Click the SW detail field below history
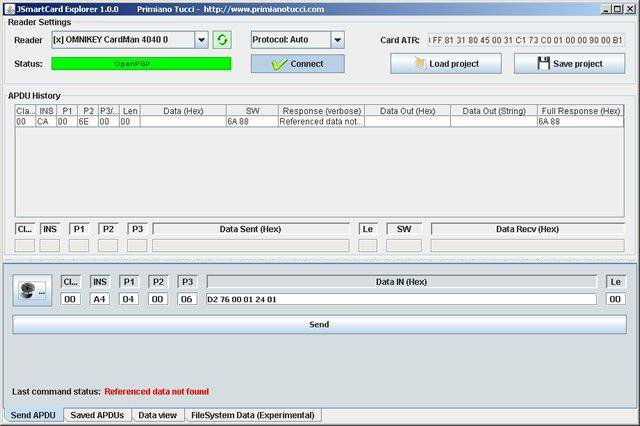The width and height of the screenshot is (640, 426). coord(404,245)
